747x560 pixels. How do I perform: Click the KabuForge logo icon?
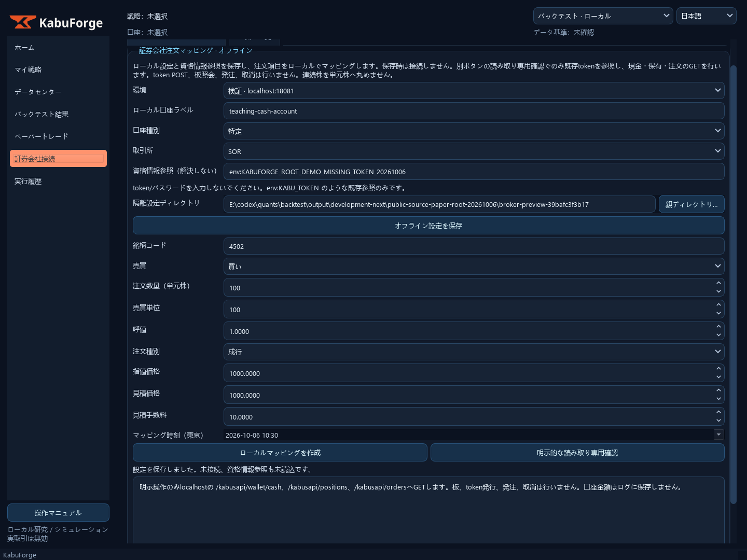click(x=23, y=22)
